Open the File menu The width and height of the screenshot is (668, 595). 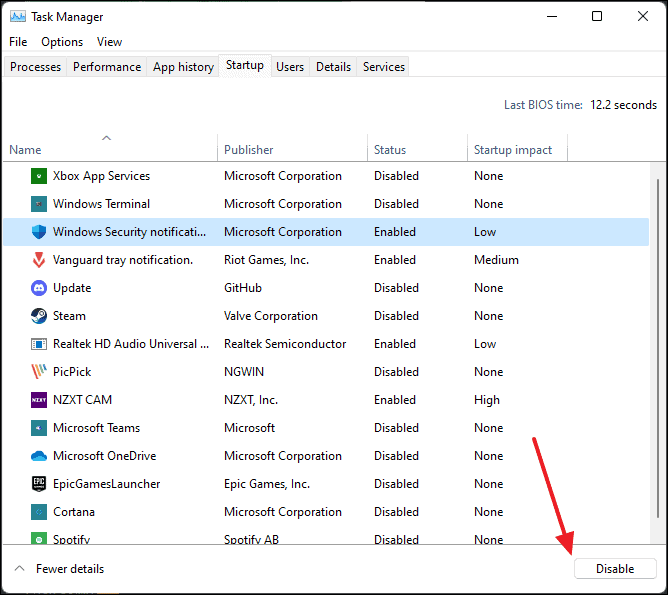tap(18, 42)
